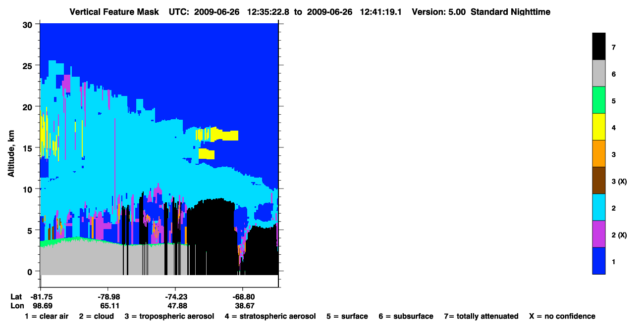This screenshot has width=644, height=330.
Task: Click the 'Version: 5.00' text
Action: (x=438, y=11)
